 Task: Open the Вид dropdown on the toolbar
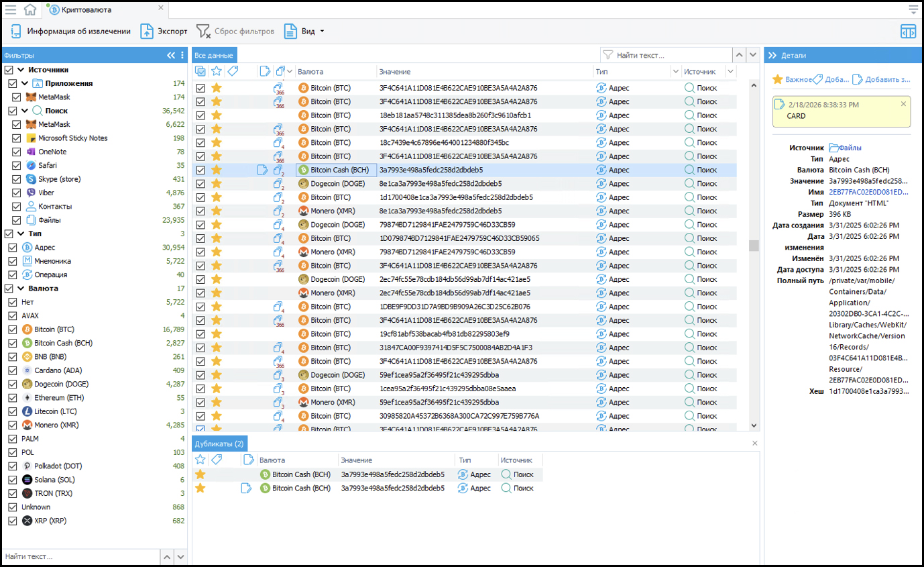coord(304,32)
